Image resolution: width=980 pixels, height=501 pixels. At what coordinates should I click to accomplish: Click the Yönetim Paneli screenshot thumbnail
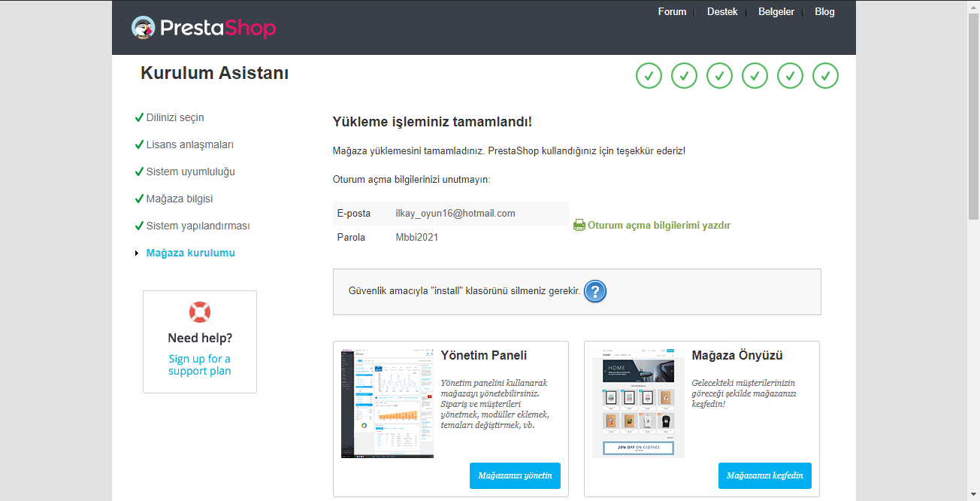[x=387, y=403]
